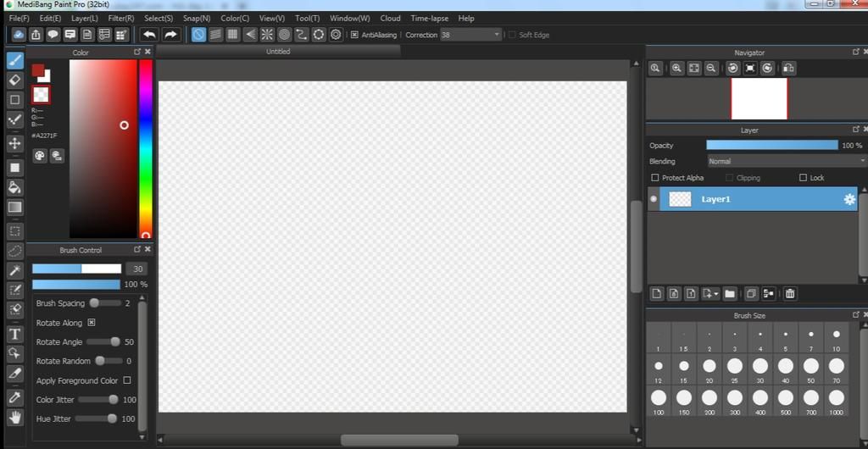The height and width of the screenshot is (449, 868).
Task: Enable vanishing point snap
Action: (250, 35)
